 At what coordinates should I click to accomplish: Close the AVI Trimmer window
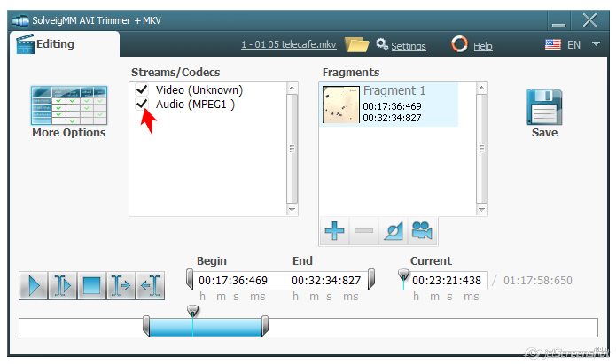[589, 20]
